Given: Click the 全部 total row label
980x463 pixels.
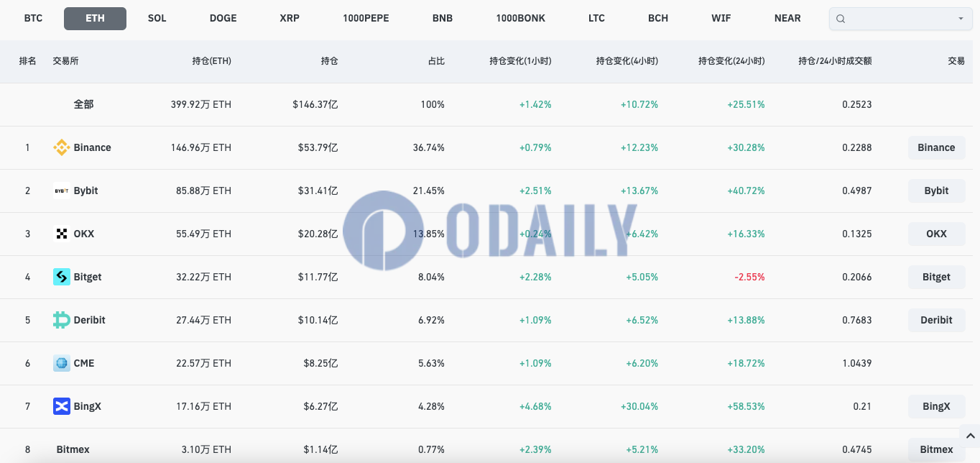Looking at the screenshot, I should coord(83,104).
